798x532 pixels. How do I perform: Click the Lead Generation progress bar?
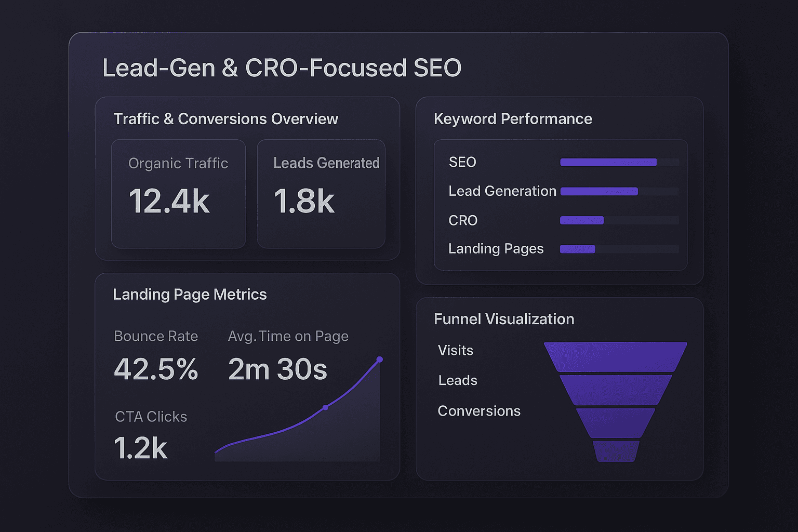(619, 191)
